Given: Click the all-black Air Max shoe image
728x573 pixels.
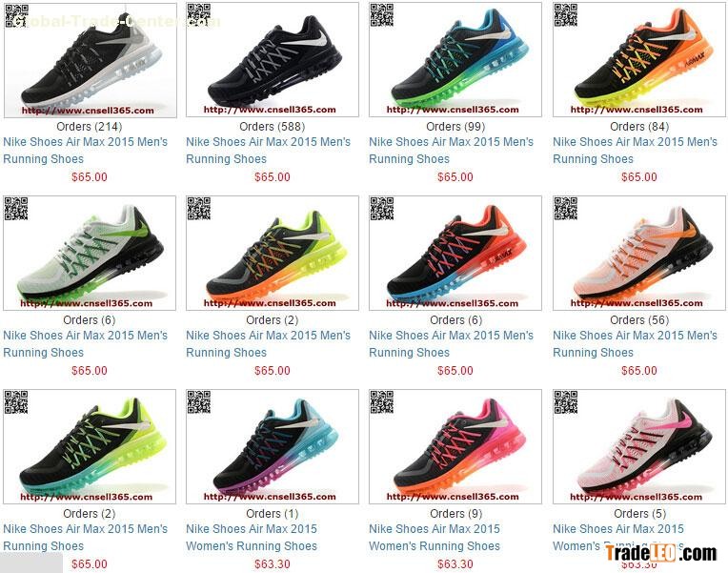Looking at the screenshot, I should coord(273,59).
